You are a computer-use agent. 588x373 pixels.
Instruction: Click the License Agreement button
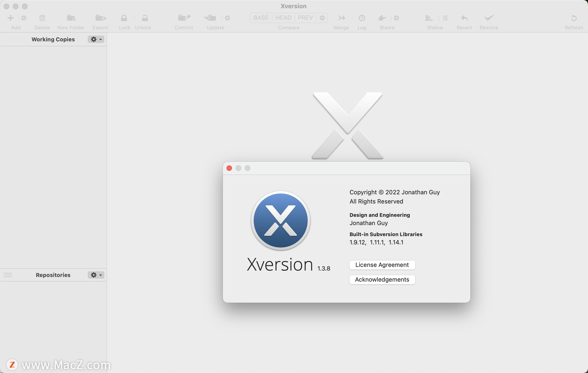[x=382, y=265]
